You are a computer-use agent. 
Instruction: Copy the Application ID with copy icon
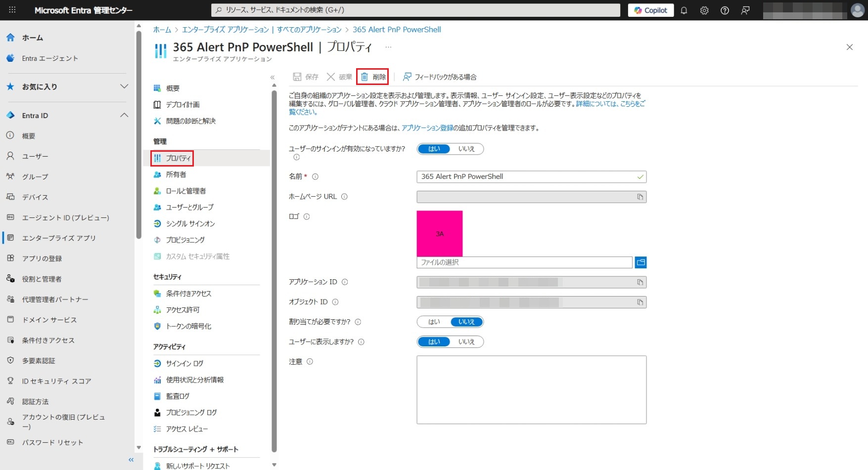click(x=640, y=282)
